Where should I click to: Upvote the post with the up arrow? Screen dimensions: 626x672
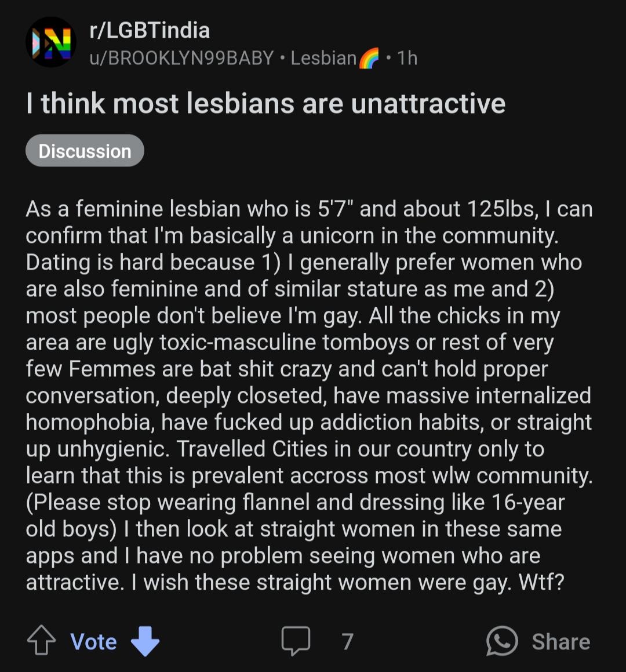[x=41, y=640]
